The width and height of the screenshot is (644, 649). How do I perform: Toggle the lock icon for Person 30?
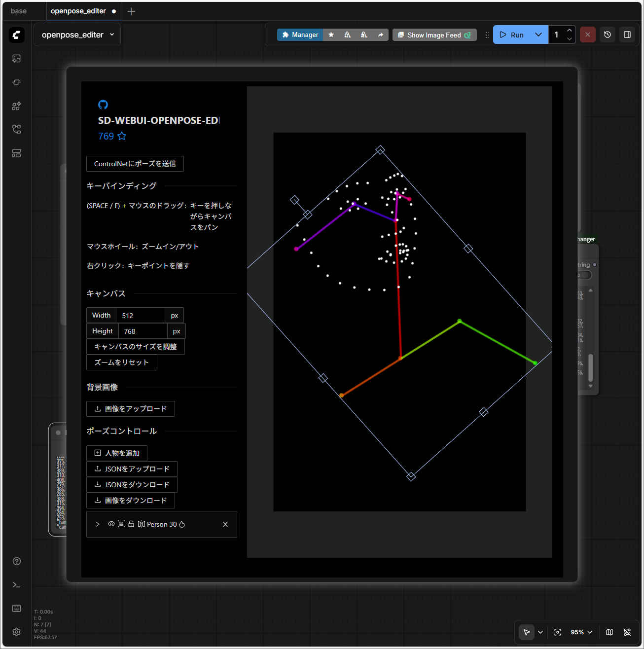[x=131, y=524]
